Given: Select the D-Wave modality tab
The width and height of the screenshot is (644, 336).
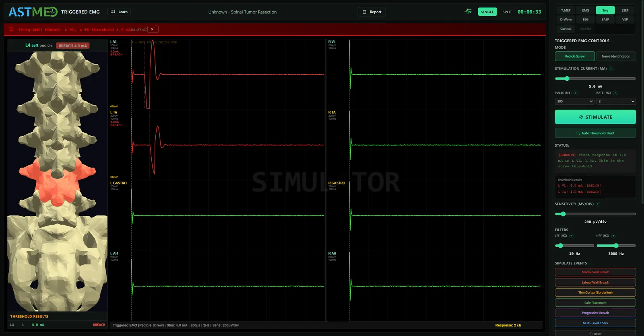Looking at the screenshot, I should coord(566,19).
